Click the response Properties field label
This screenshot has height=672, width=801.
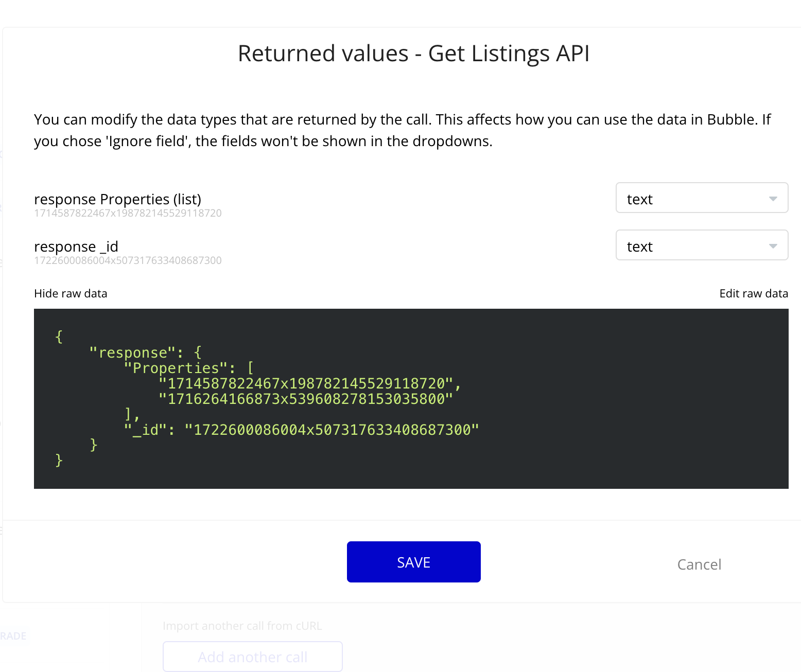tap(117, 199)
